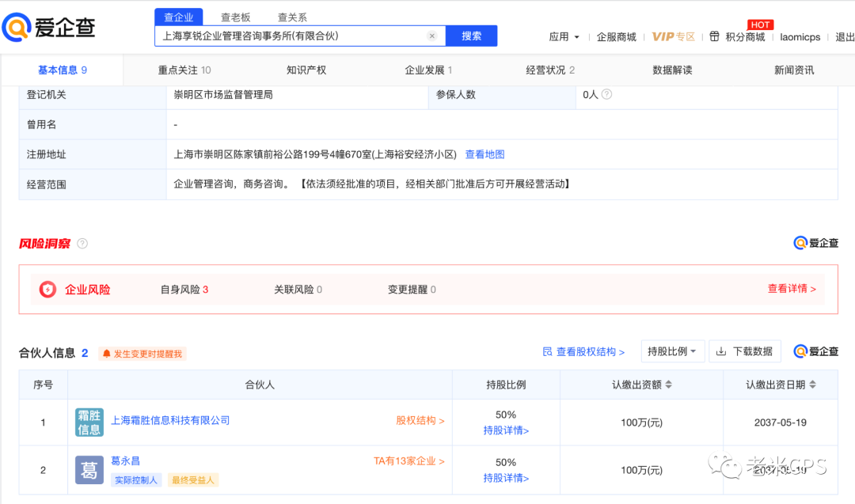The width and height of the screenshot is (855, 504).
Task: Open 上海霜胜信息科技有限公司 company link
Action: (x=171, y=420)
